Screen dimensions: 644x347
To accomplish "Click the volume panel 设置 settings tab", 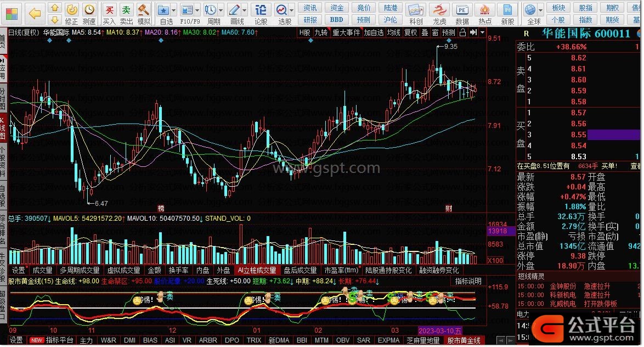I will 18,270.
